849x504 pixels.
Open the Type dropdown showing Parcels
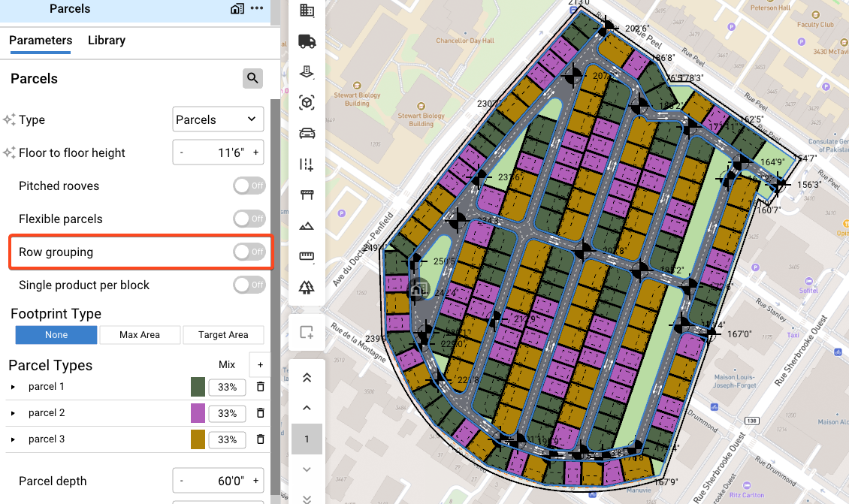pos(218,119)
